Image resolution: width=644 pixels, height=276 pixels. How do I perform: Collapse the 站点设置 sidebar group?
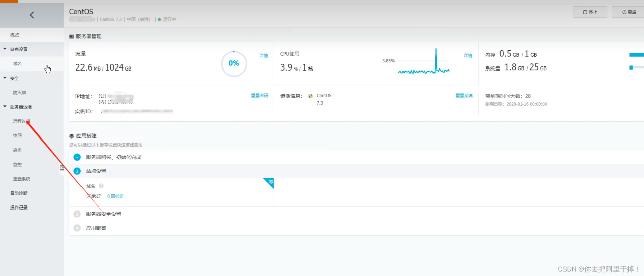click(5, 49)
